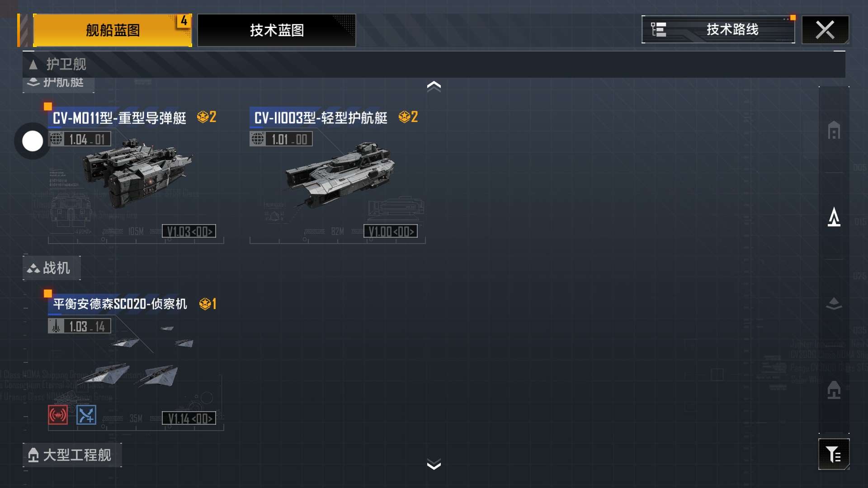Select the top building-shaped sidebar icon

click(834, 130)
